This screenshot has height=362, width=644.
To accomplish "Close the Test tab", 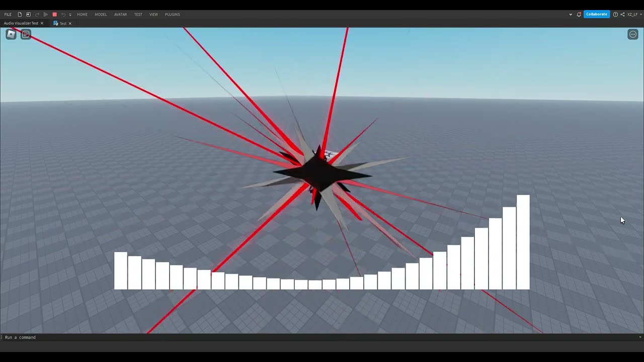I will tap(70, 23).
